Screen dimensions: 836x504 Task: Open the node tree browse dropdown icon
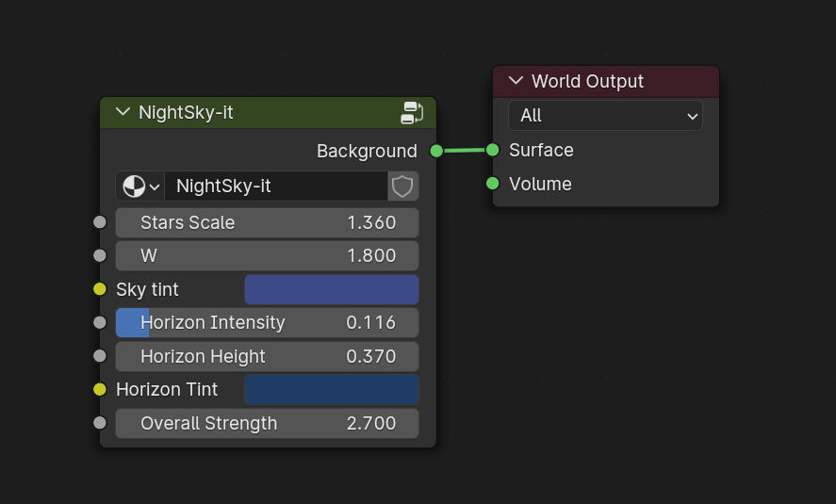[140, 187]
